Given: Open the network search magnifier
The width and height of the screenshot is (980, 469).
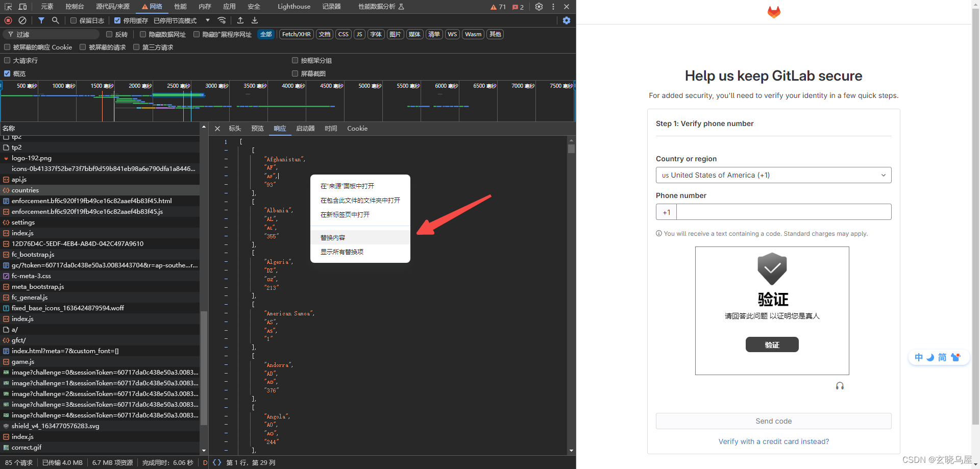Looking at the screenshot, I should click(x=56, y=20).
